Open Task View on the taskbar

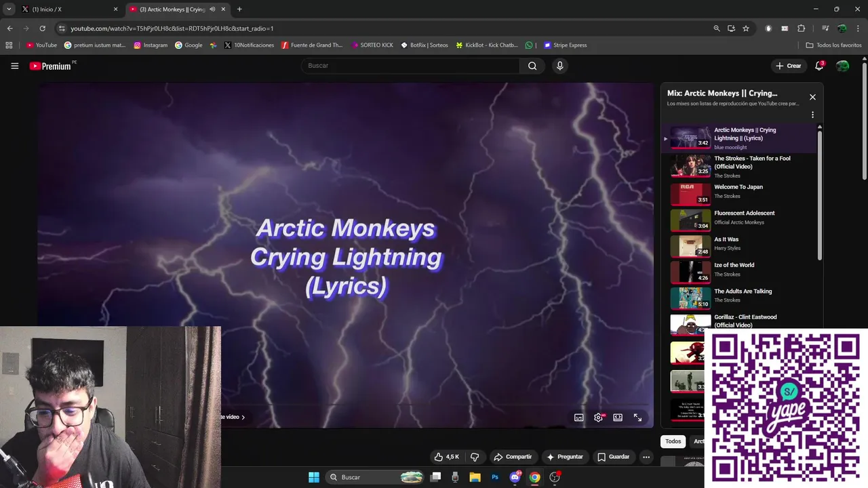436,477
